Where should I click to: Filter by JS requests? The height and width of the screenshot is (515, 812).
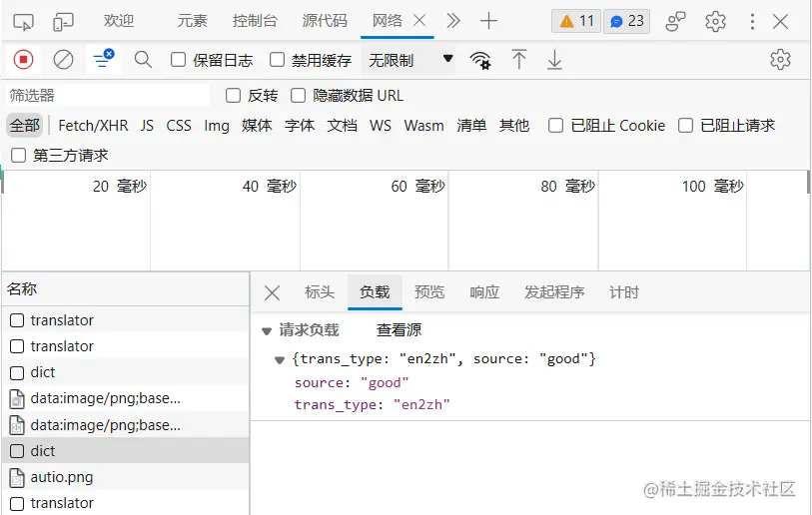pyautogui.click(x=147, y=126)
